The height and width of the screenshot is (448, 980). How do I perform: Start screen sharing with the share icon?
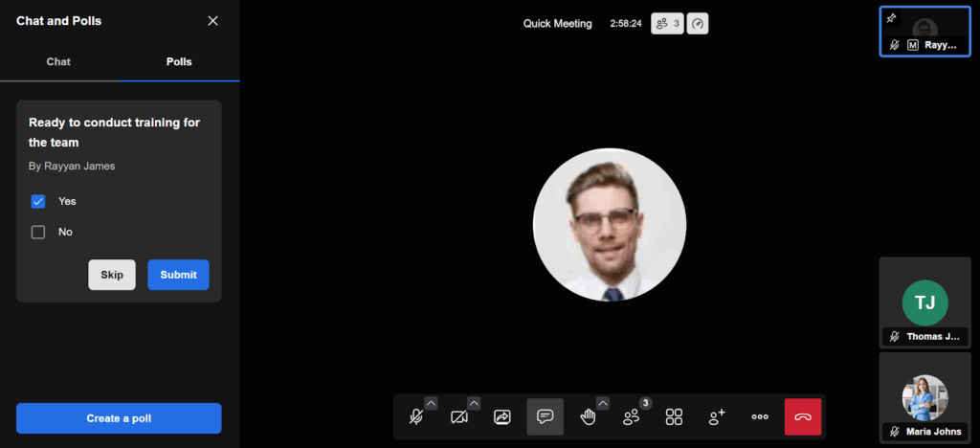coord(502,417)
